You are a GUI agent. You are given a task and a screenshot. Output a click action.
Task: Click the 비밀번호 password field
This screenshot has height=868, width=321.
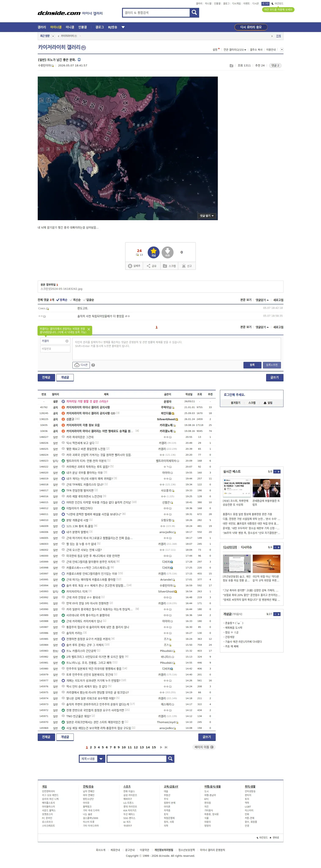point(55,349)
